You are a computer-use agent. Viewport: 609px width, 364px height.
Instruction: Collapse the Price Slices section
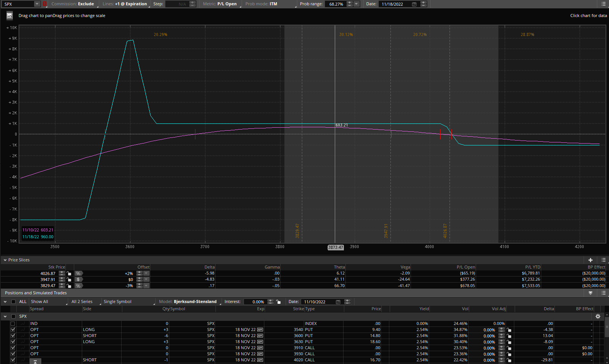click(x=5, y=260)
